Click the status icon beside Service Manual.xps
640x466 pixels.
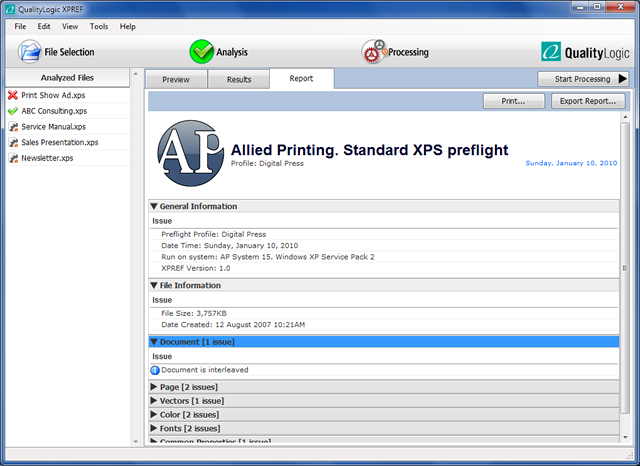point(13,126)
